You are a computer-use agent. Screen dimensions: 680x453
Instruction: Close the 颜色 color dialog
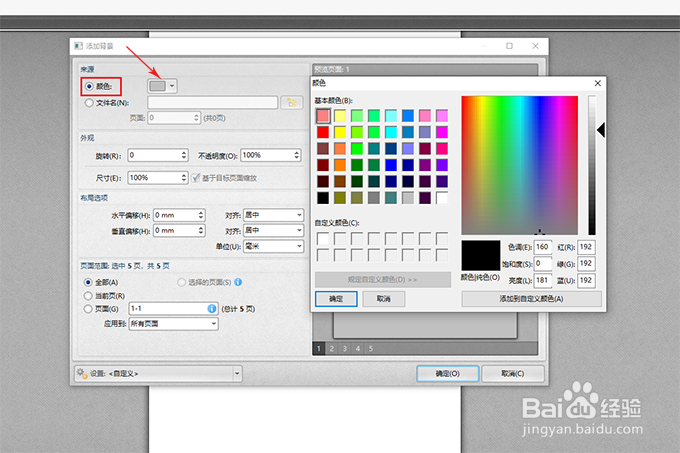[598, 83]
